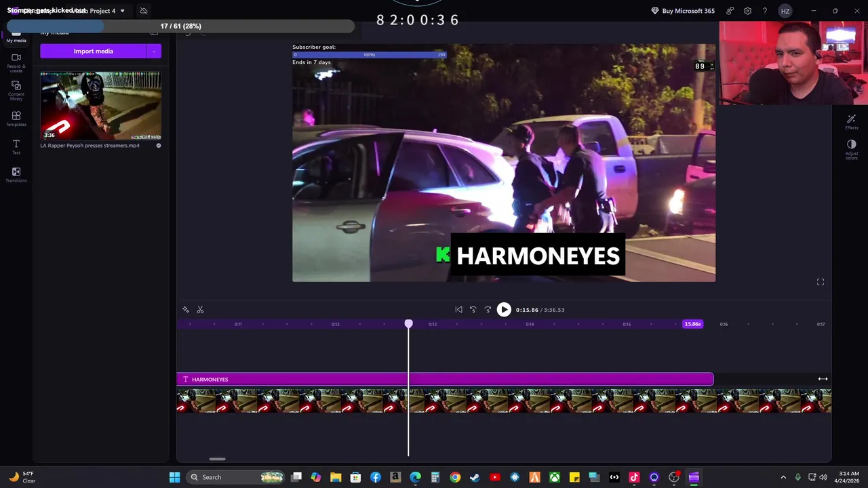Viewport: 868px width, 488px height.
Task: Open Google Chrome from taskbar
Action: [x=455, y=477]
